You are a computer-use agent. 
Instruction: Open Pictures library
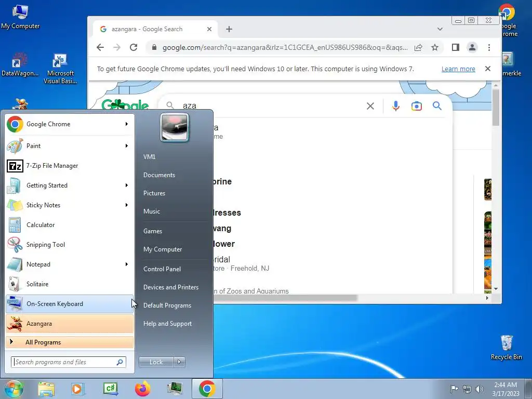pyautogui.click(x=154, y=193)
